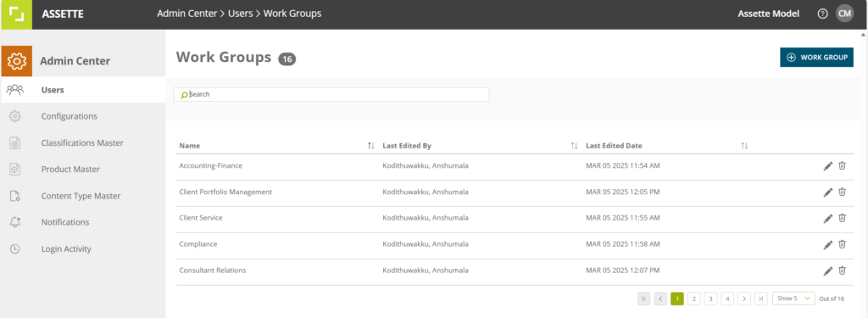Click the Assette Model label
This screenshot has height=318, width=868.
768,14
